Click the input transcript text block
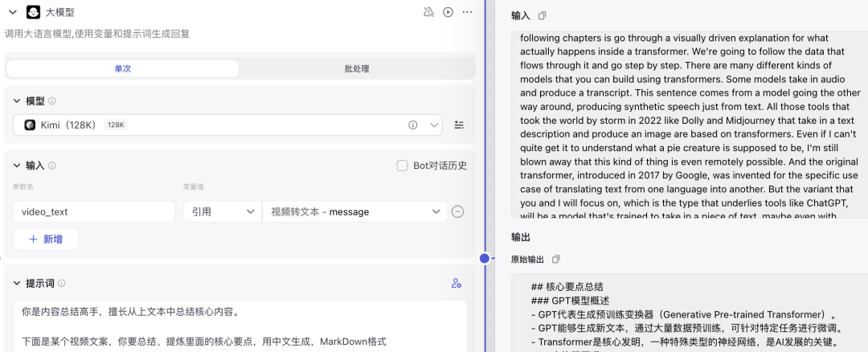This screenshot has height=352, width=868. tap(690, 125)
